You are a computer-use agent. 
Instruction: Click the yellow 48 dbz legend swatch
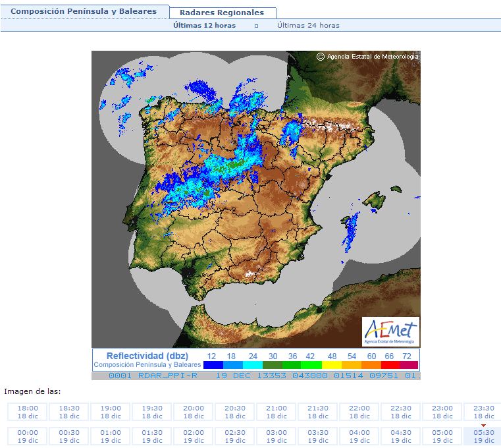tap(332, 365)
